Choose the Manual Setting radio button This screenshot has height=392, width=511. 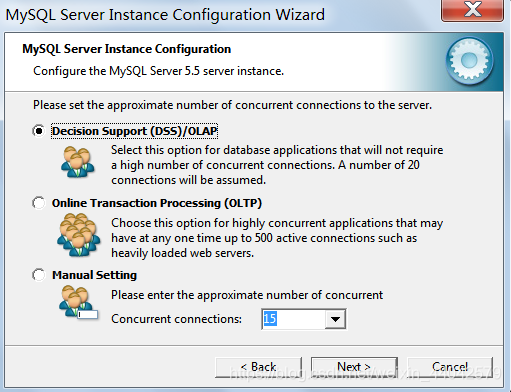[x=39, y=275]
